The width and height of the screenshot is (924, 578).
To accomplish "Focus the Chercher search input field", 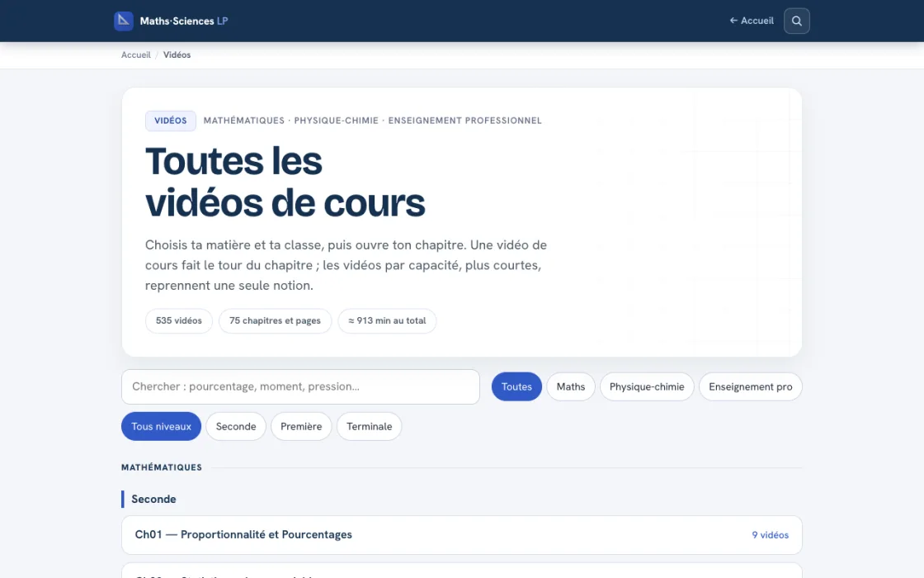I will tap(300, 387).
